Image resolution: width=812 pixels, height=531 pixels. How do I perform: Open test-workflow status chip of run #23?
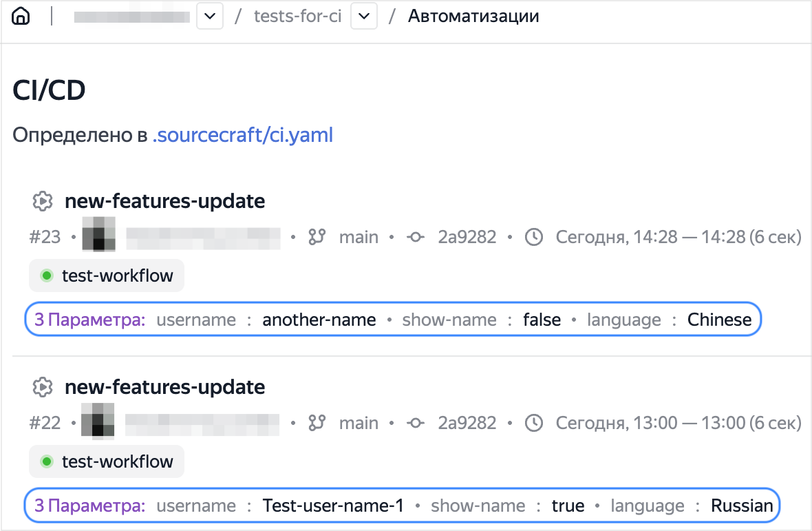coord(107,276)
